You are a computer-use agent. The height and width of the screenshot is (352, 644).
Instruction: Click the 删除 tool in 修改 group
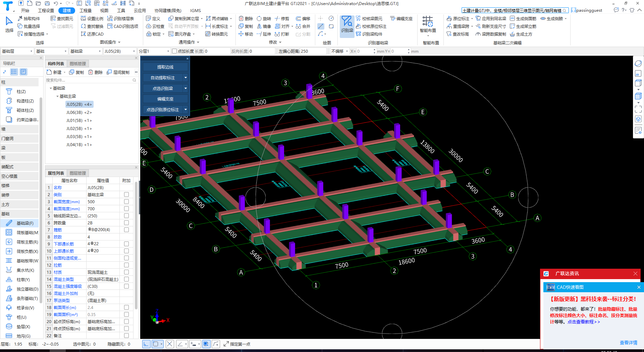point(246,18)
